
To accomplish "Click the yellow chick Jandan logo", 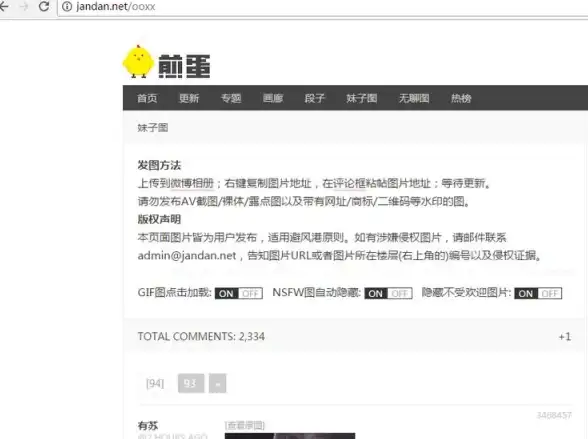I will pyautogui.click(x=138, y=61).
